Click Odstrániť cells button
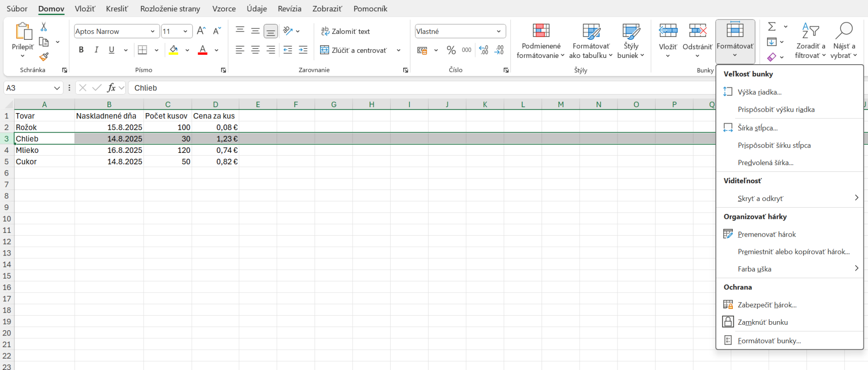 698,41
